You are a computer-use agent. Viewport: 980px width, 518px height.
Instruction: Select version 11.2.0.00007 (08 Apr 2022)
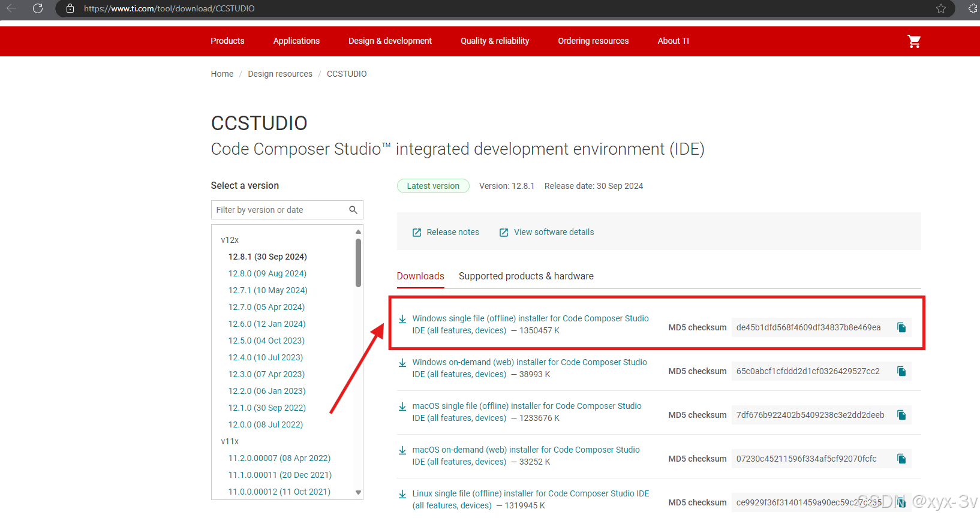279,458
